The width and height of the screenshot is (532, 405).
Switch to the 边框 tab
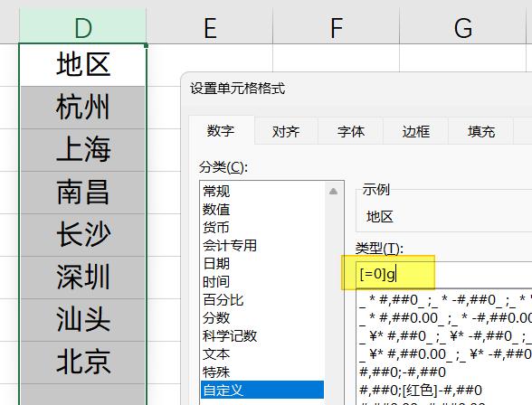tap(416, 131)
